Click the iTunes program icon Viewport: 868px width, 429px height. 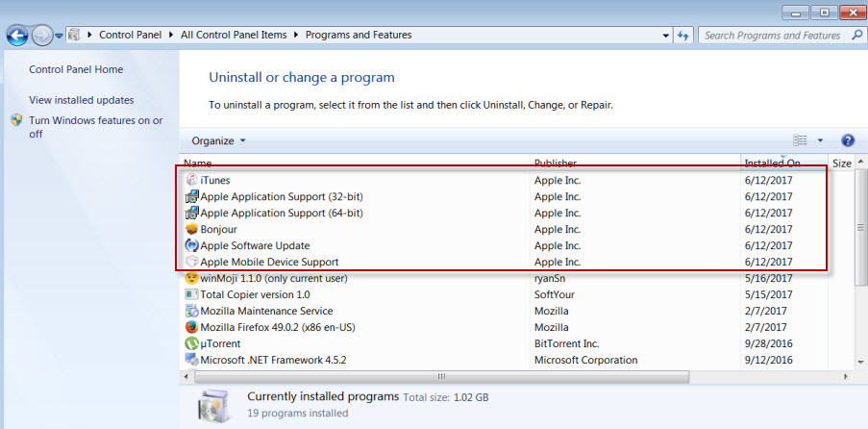coord(191,180)
